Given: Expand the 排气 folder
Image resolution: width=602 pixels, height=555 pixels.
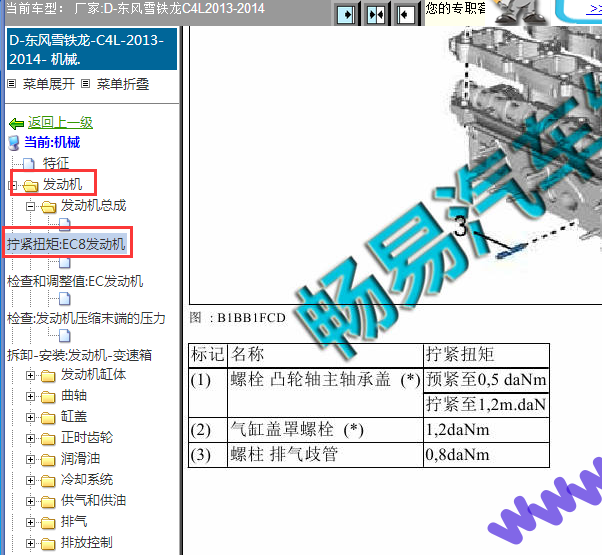Looking at the screenshot, I should [x=31, y=522].
